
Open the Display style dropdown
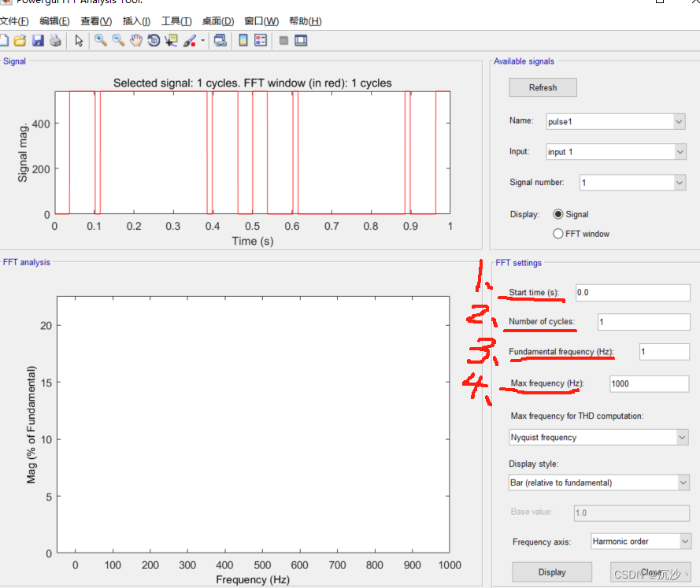point(598,483)
